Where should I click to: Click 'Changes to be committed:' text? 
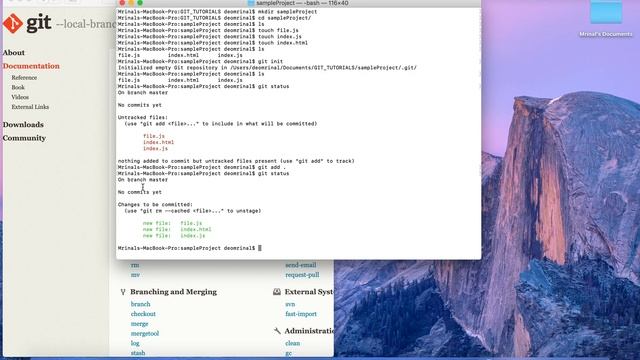(x=155, y=204)
